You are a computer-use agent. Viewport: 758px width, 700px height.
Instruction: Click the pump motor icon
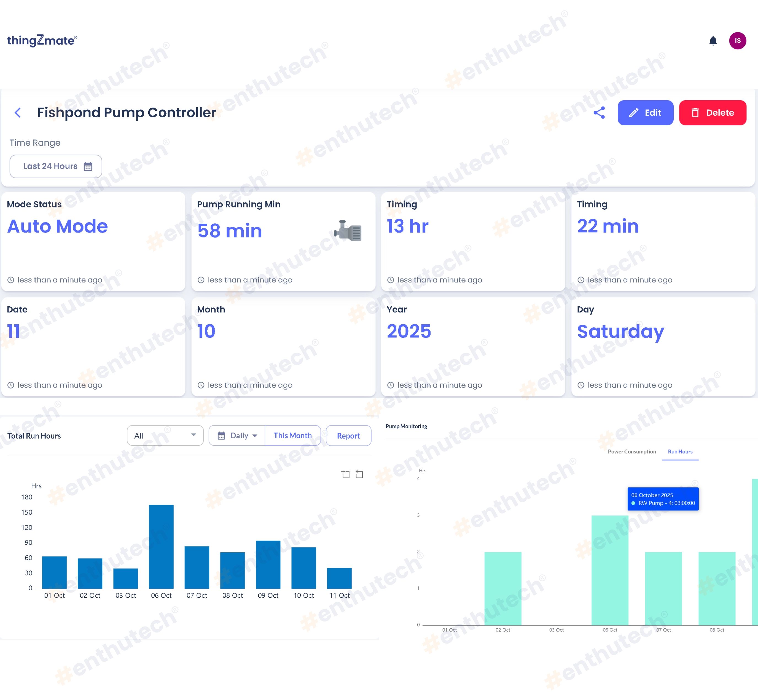coord(348,231)
